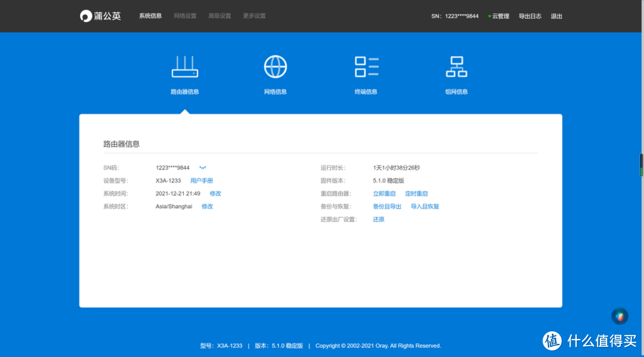Click the floating assistant icon at bottom right

tap(620, 316)
